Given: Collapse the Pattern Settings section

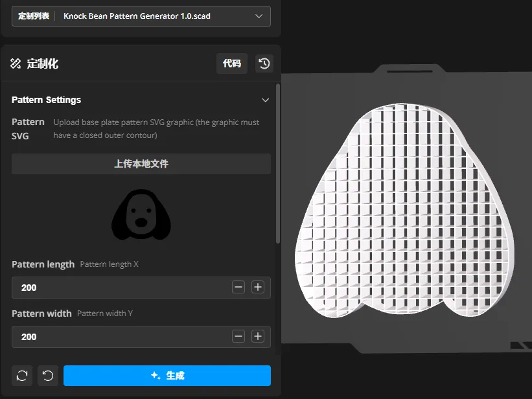Looking at the screenshot, I should point(265,100).
